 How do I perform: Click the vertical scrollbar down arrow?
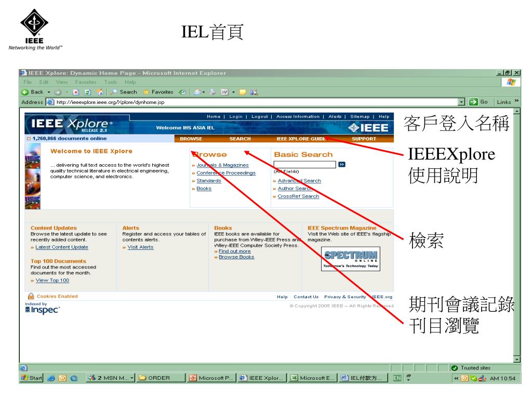517,360
